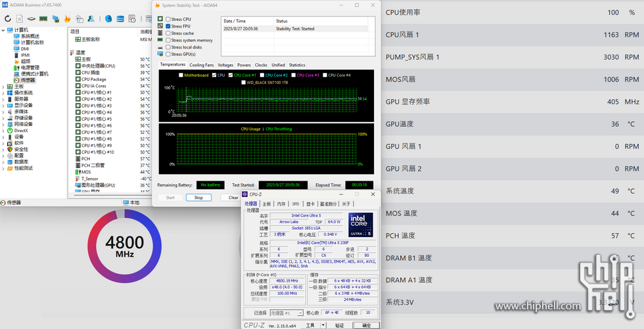
Task: Switch to the Cooling Fans tab
Action: coord(202,65)
